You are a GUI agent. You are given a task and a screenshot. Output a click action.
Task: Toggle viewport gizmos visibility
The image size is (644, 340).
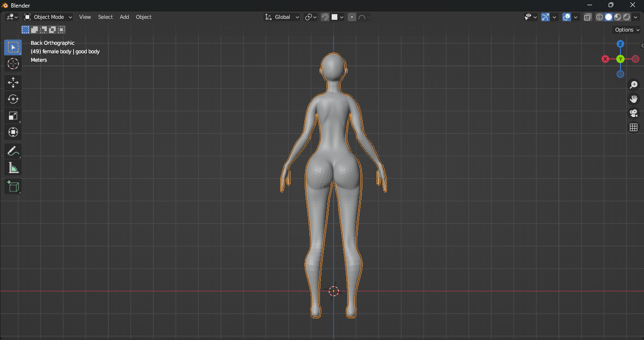tap(545, 17)
